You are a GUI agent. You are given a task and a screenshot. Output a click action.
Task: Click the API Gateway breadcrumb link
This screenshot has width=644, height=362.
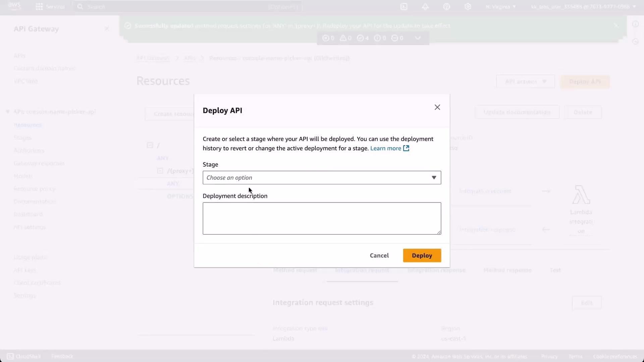(x=153, y=58)
